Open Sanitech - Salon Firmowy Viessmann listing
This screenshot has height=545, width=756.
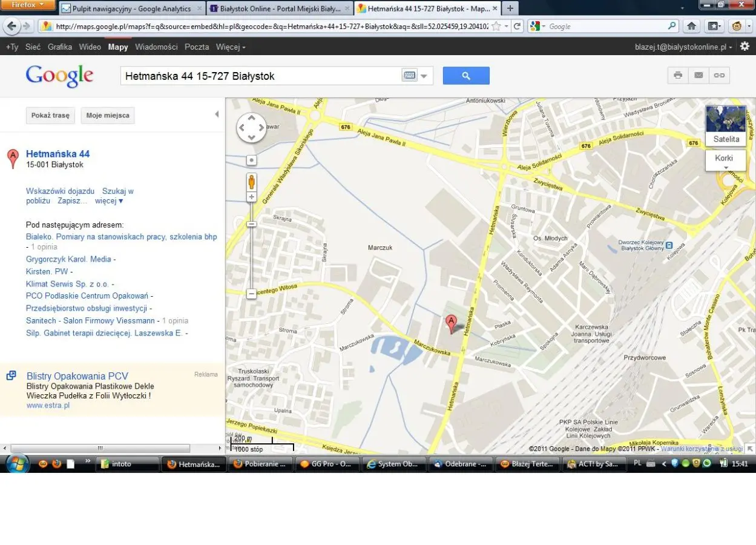(x=90, y=320)
